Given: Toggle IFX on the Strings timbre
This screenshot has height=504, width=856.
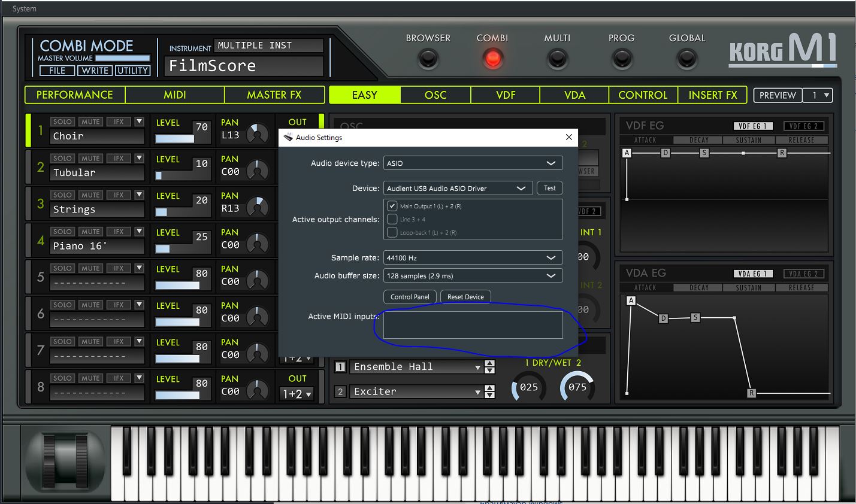Looking at the screenshot, I should tap(119, 195).
